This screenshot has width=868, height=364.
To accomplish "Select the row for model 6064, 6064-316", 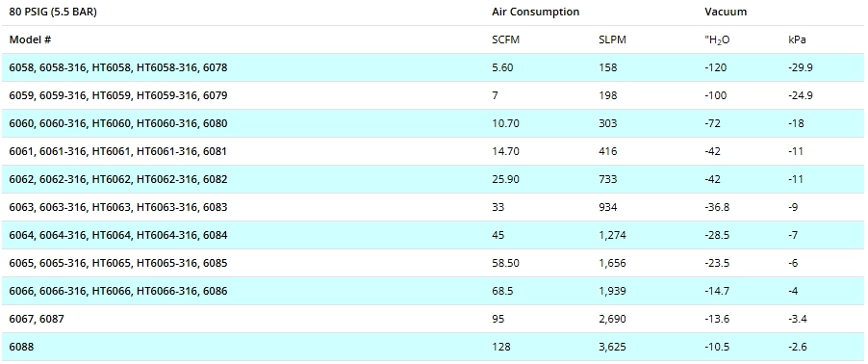I will [433, 235].
